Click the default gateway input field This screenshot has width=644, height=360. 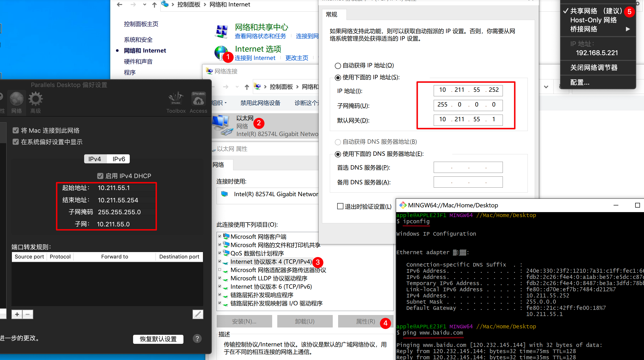pos(468,120)
